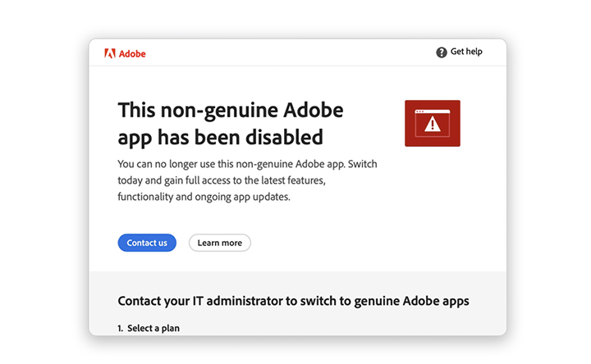591x364 pixels.
Task: Click 'genuine Adobe apps' in the lower heading
Action: 411,301
